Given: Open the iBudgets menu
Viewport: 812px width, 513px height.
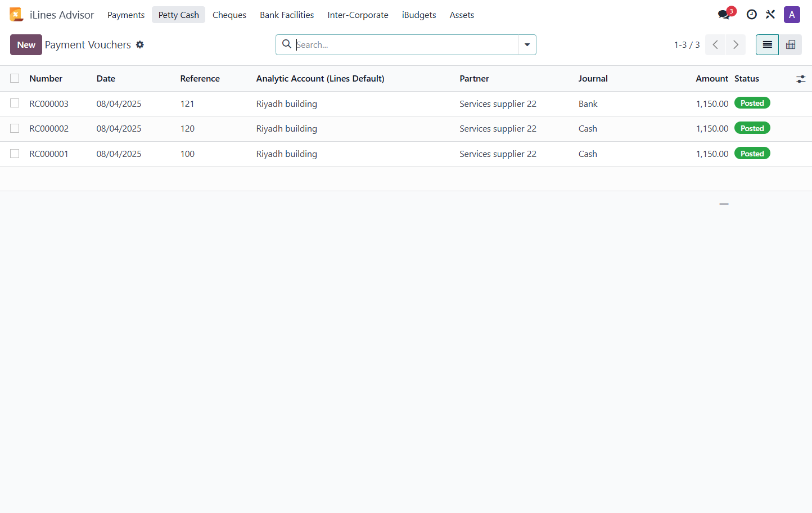Looking at the screenshot, I should (x=419, y=15).
